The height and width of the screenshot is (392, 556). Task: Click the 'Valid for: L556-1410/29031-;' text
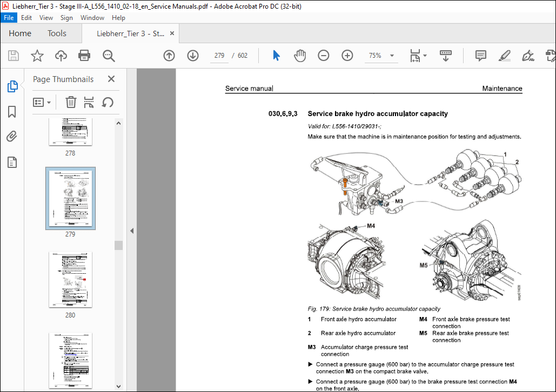[344, 126]
